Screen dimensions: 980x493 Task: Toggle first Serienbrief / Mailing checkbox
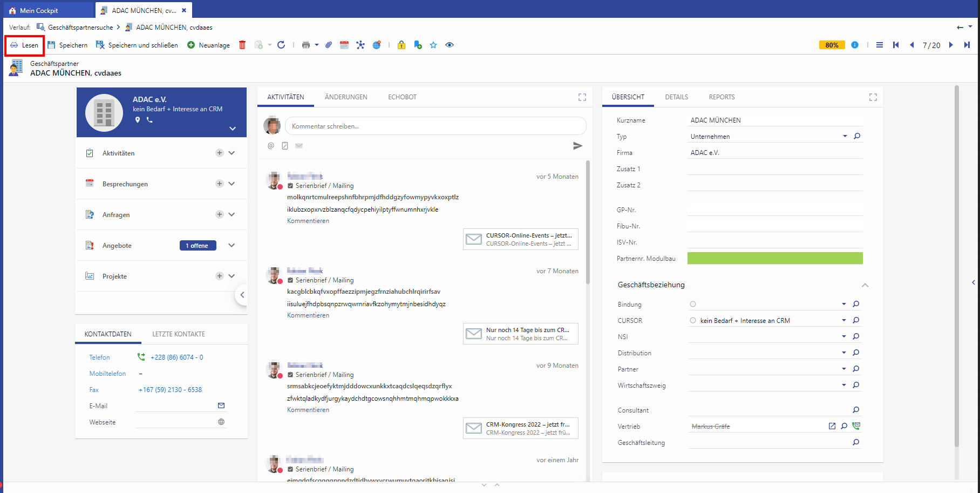pos(290,186)
